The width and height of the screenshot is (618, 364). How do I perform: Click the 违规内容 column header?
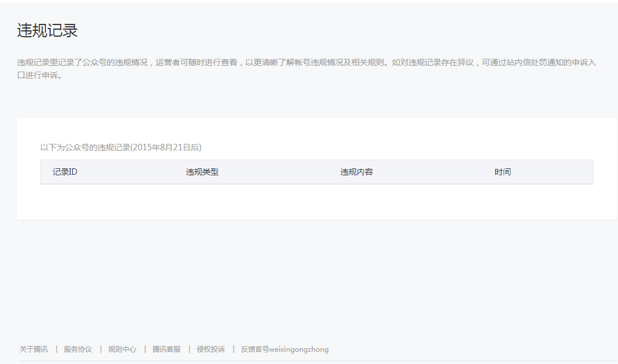[x=356, y=172]
